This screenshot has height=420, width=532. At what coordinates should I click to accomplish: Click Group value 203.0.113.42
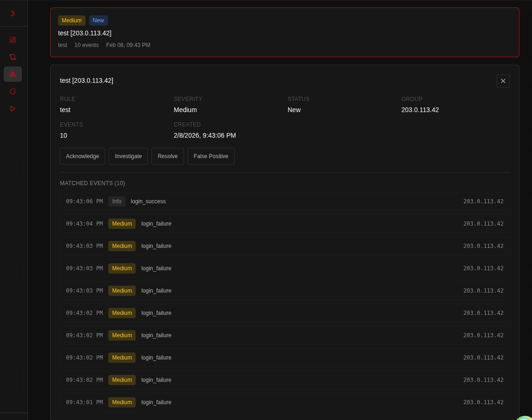[x=420, y=110]
